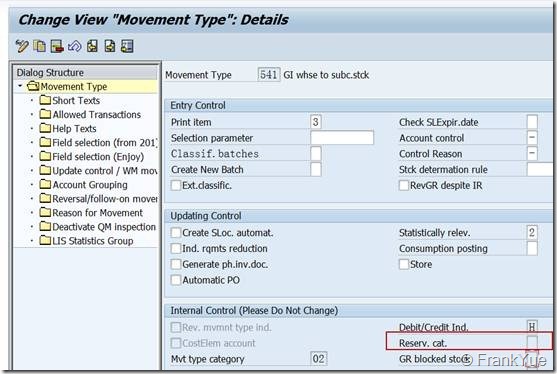Open Update control / WM mov node
The height and width of the screenshot is (374, 557).
[x=98, y=171]
